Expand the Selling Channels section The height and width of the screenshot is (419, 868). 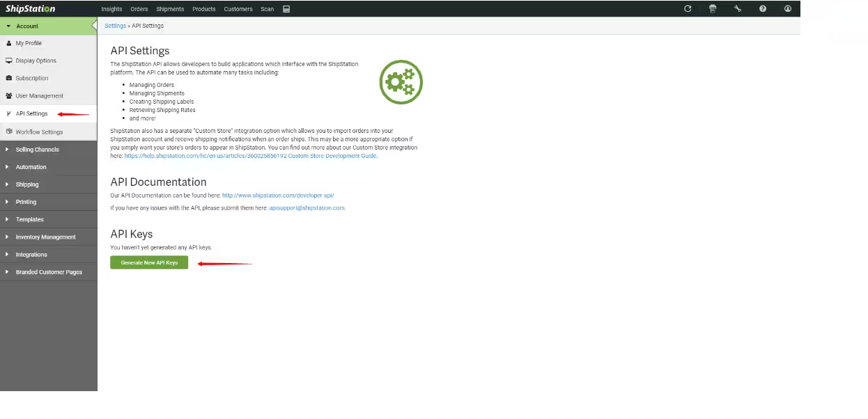(x=48, y=150)
